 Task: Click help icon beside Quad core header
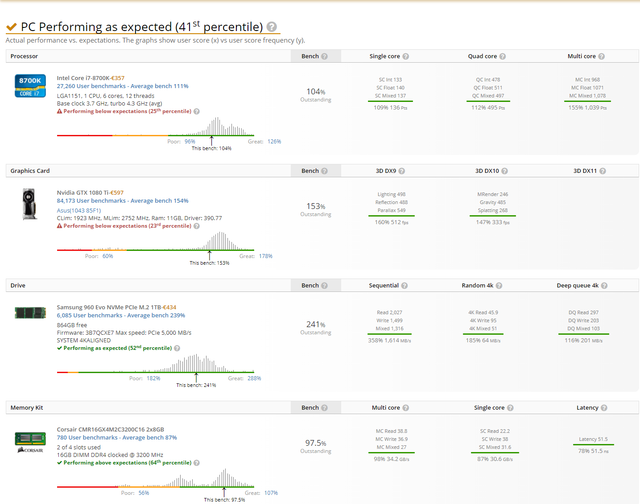coord(502,56)
